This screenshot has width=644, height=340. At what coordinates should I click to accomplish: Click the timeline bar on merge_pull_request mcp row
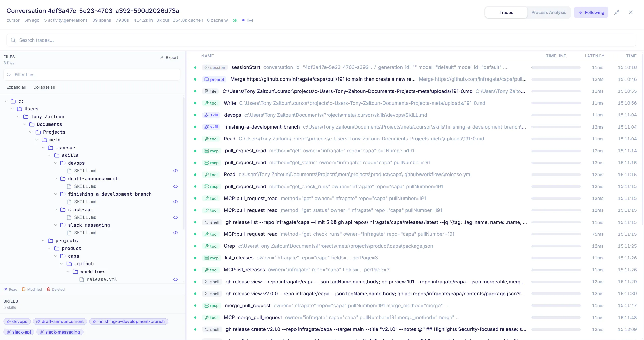coord(556,306)
